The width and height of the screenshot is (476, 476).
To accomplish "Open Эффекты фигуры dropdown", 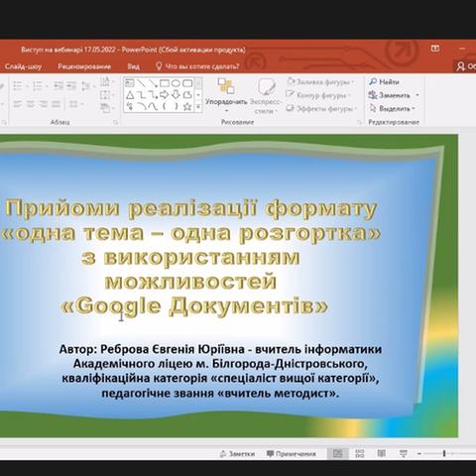I will [322, 108].
